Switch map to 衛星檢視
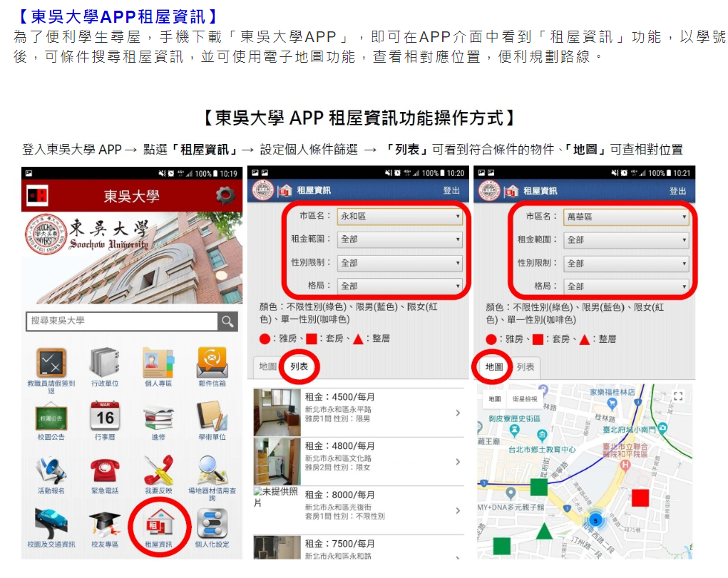This screenshot has width=728, height=578. coord(525,399)
